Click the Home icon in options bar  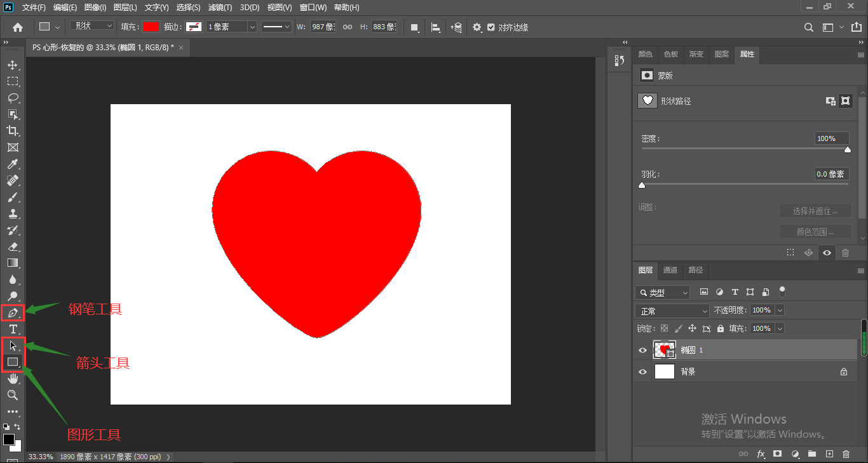click(18, 27)
